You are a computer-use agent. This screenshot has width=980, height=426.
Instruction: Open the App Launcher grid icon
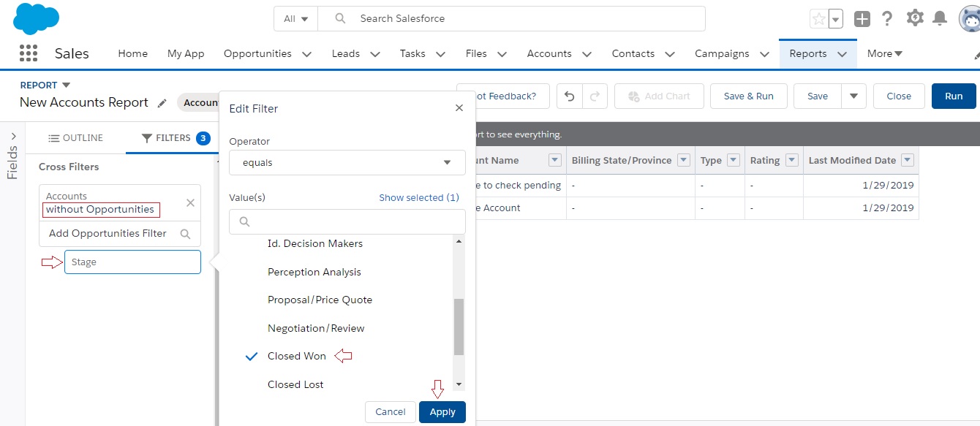(29, 53)
